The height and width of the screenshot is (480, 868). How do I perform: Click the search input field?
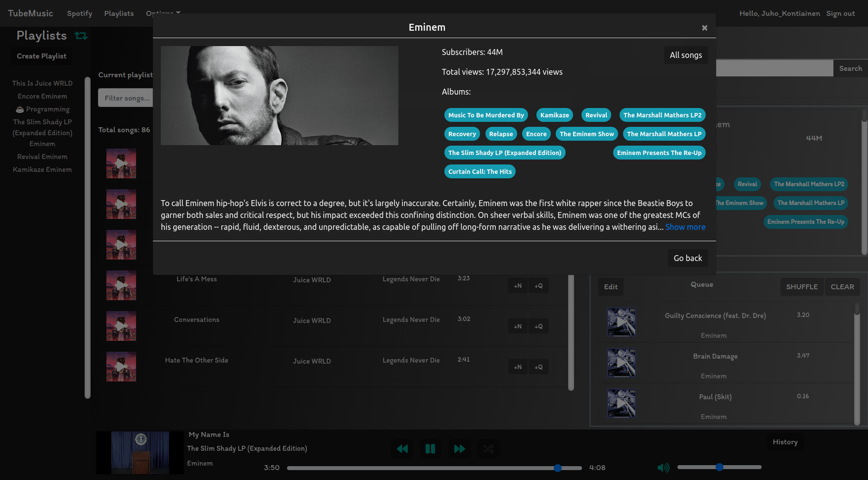(774, 68)
